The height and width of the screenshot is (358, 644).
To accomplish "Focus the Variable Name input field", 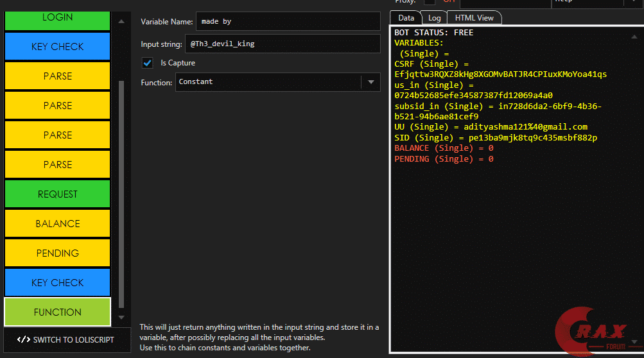I will 288,22.
